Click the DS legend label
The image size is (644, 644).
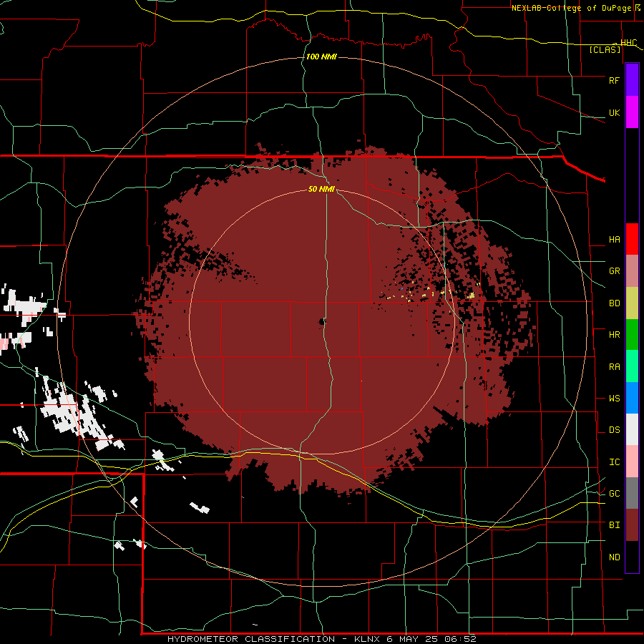[x=614, y=429]
